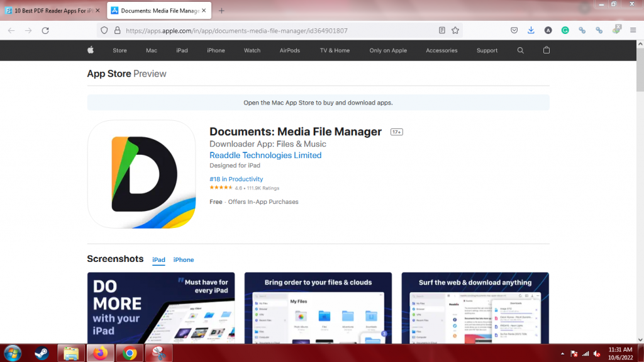644x362 pixels.
Task: Click the Action Center flag tray icon
Action: [574, 354]
